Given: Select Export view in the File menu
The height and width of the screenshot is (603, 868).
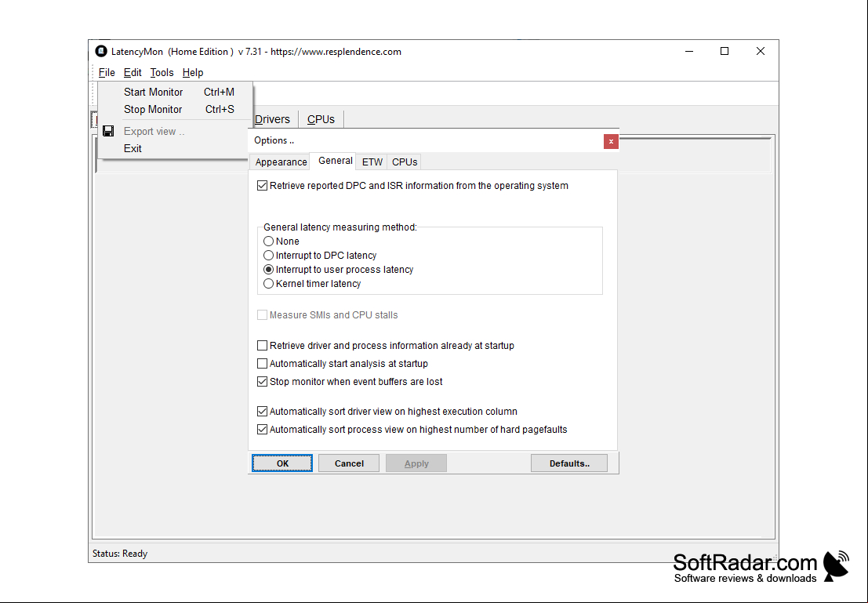Looking at the screenshot, I should point(176,131).
